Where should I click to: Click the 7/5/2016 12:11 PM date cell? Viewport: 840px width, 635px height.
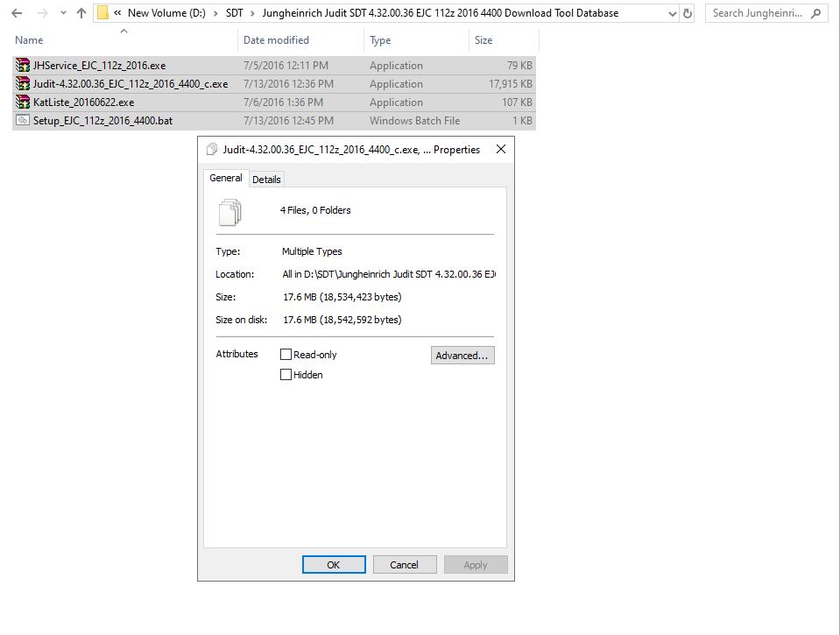point(286,66)
